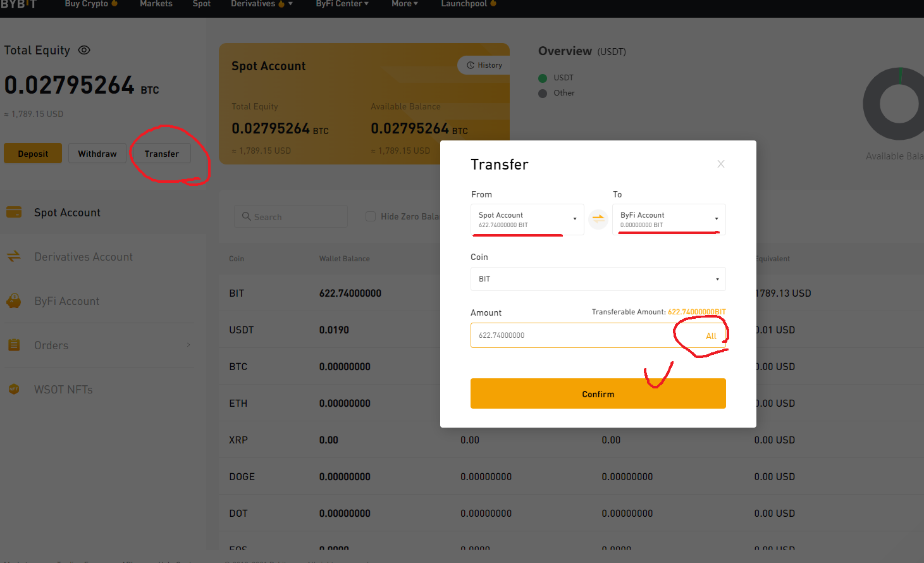Screen dimensions: 924x563
Task: Click the Spot Account wallet icon in sidebar
Action: pos(14,212)
